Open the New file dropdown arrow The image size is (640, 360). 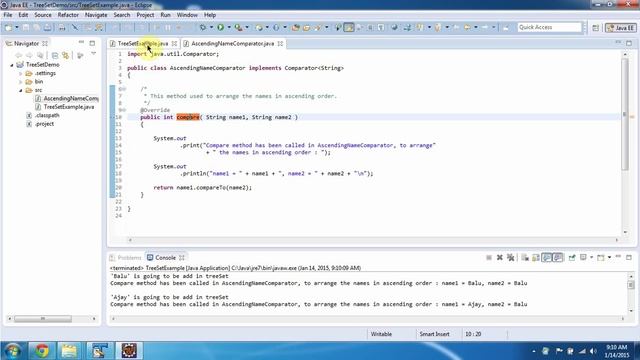[x=17, y=27]
